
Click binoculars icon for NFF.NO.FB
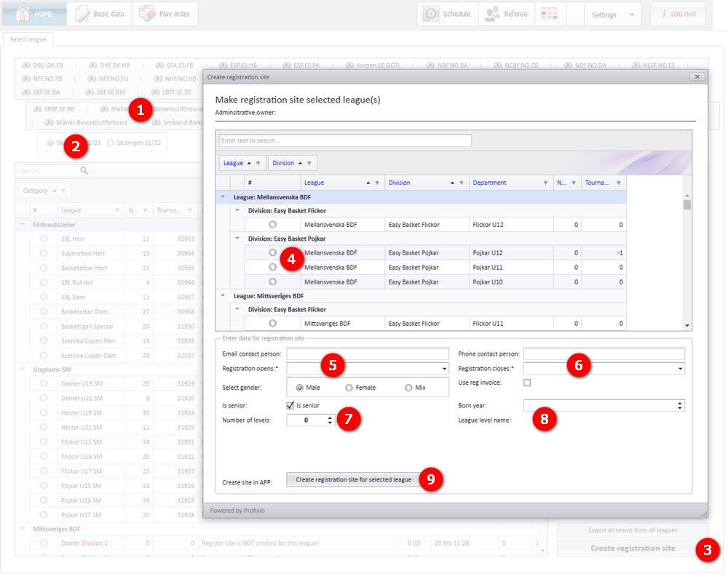click(x=26, y=79)
